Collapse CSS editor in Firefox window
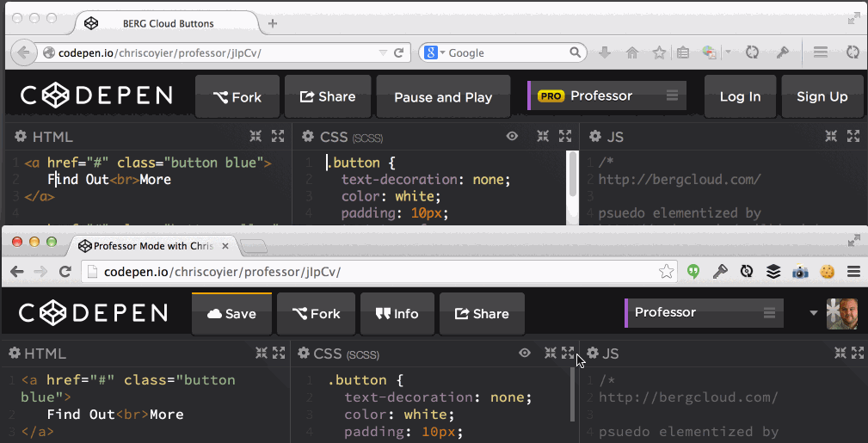The height and width of the screenshot is (443, 868). pos(543,136)
